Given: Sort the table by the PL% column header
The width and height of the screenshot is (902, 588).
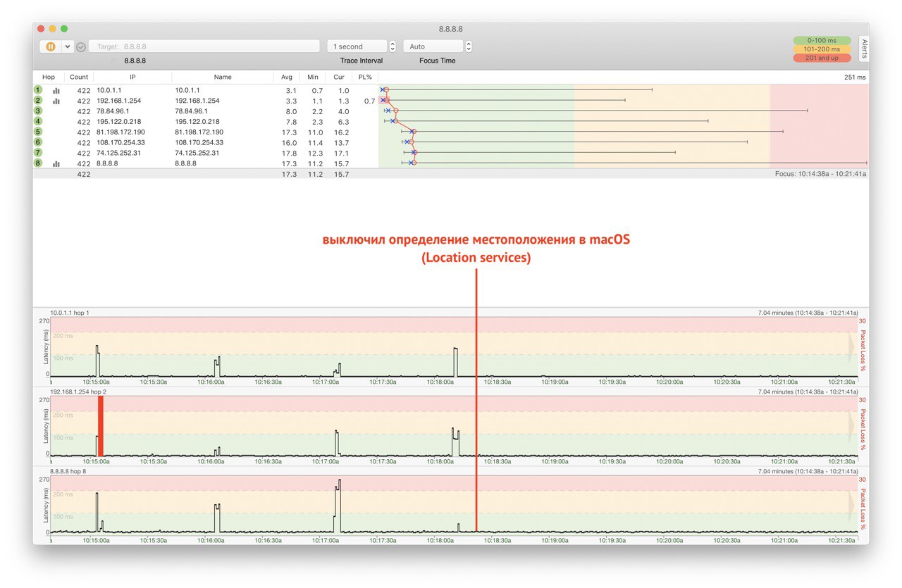Looking at the screenshot, I should (x=365, y=77).
